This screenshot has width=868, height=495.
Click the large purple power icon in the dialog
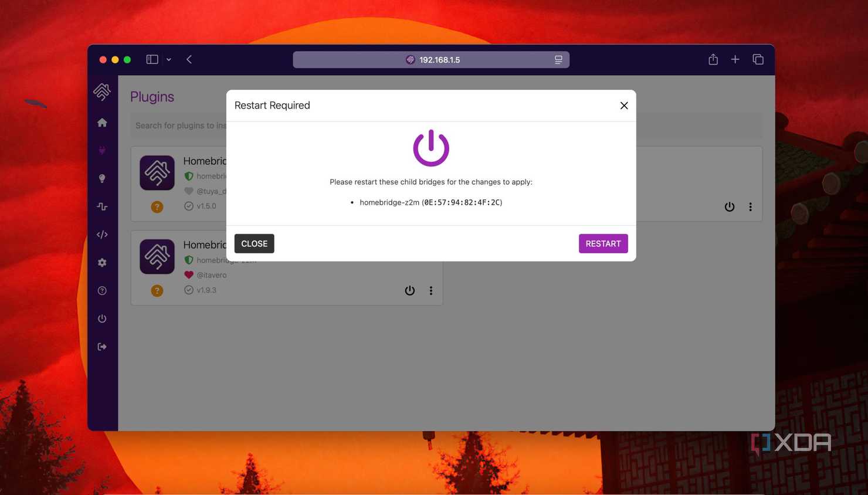(431, 148)
